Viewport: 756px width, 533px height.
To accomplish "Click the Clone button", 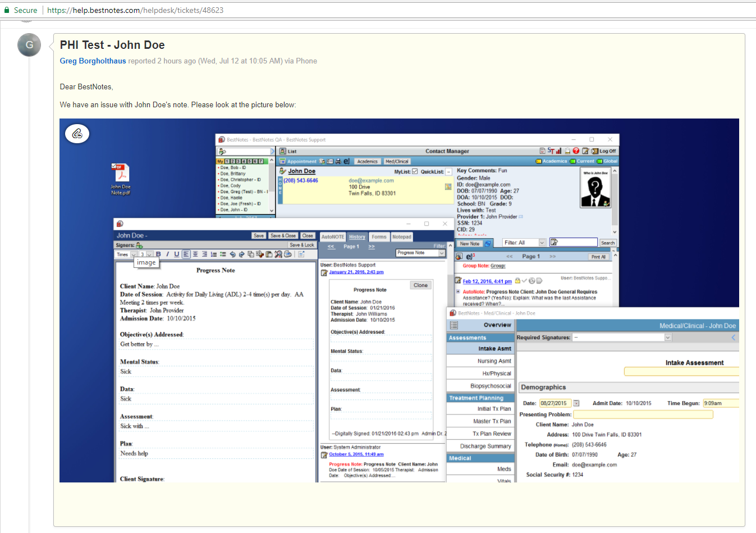I will click(420, 285).
